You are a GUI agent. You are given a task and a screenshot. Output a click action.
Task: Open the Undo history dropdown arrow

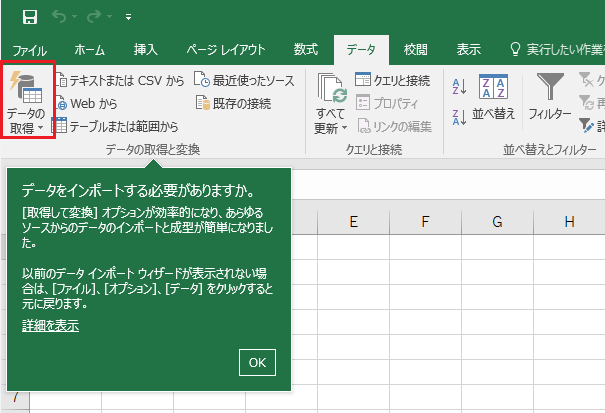[x=74, y=17]
